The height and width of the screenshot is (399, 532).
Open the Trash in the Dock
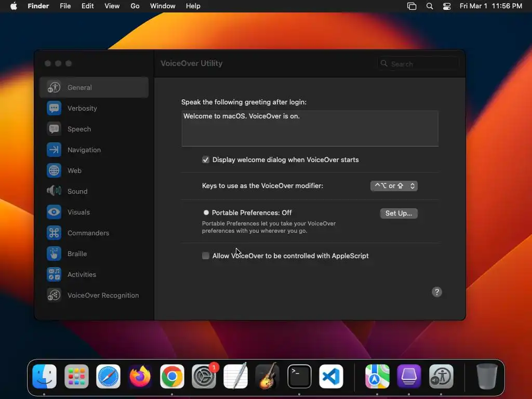(487, 376)
